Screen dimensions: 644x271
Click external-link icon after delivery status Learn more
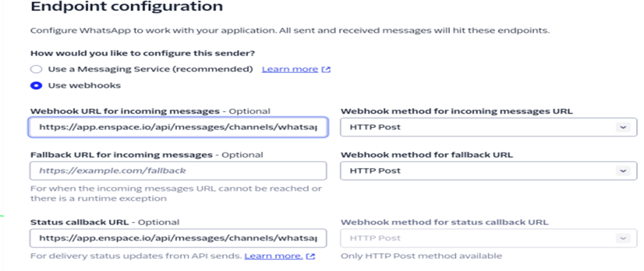tap(310, 256)
